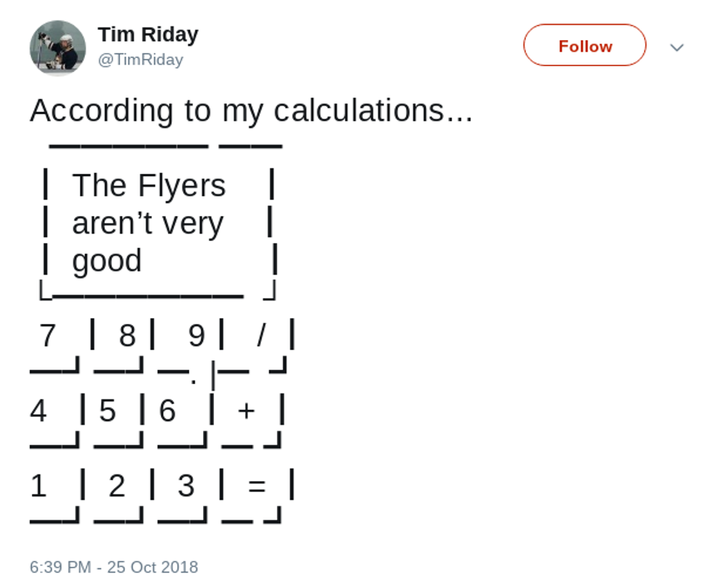Screen dimensions: 713x588
Task: Click the 8 key in the calculator
Action: (x=127, y=336)
